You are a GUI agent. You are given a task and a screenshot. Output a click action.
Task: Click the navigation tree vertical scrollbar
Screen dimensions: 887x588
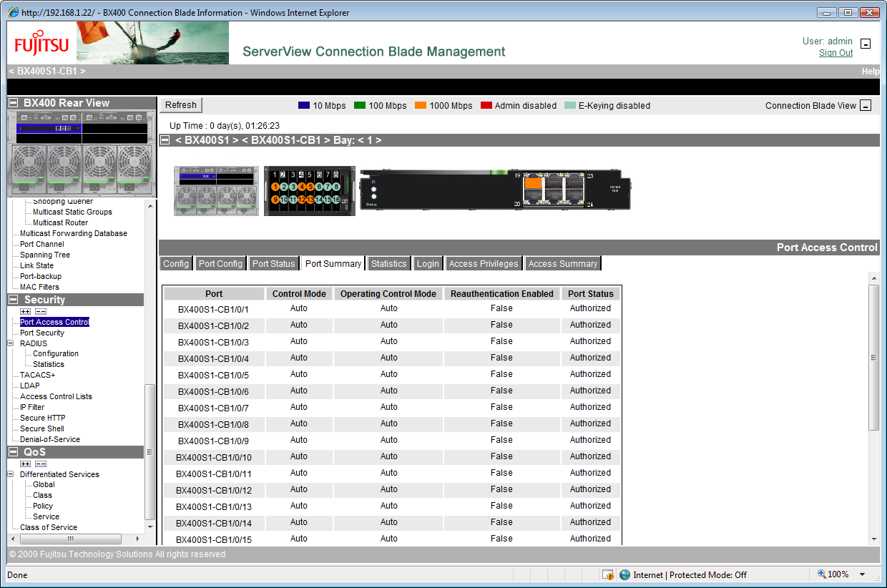(x=150, y=452)
